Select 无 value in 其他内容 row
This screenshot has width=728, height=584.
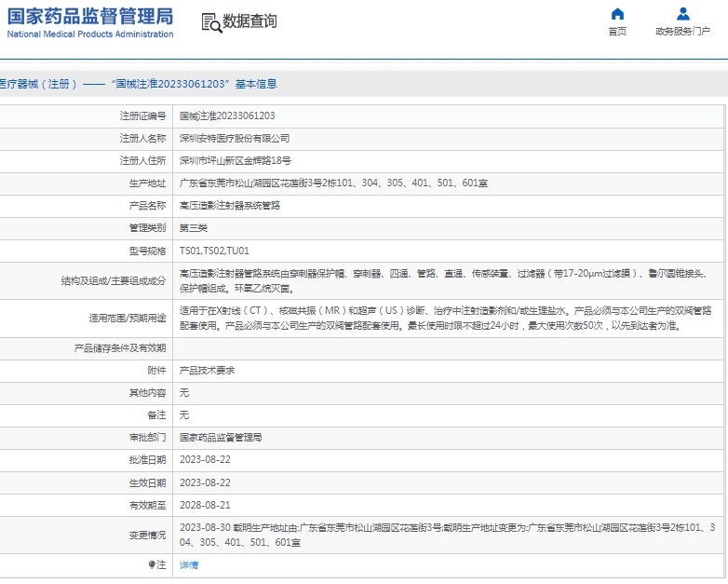point(184,392)
